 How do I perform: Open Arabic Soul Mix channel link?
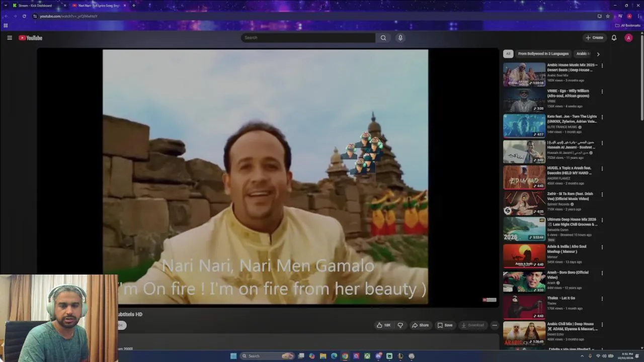coord(557,75)
